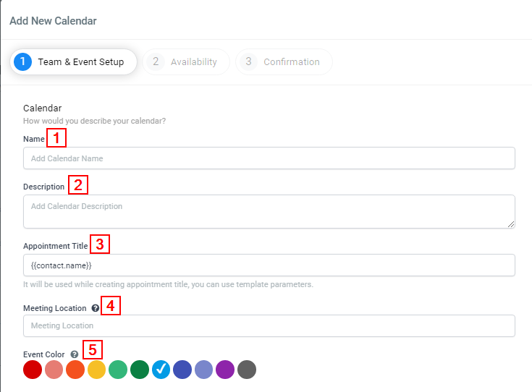532x392 pixels.
Task: Choose the orange event color swatch
Action: coord(75,370)
